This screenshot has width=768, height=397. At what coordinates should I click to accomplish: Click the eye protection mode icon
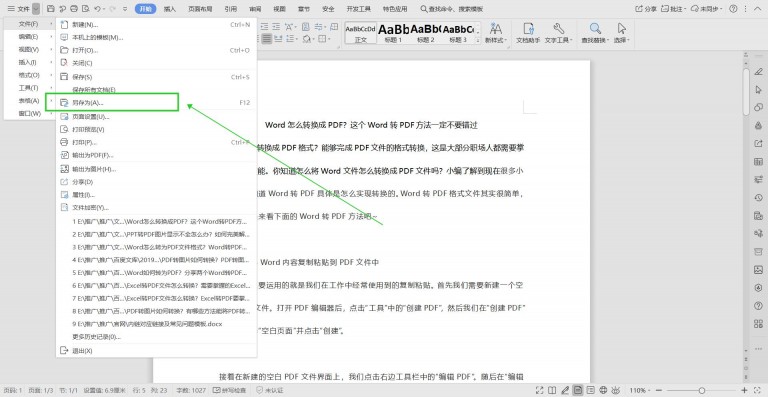pyautogui.click(x=616, y=390)
